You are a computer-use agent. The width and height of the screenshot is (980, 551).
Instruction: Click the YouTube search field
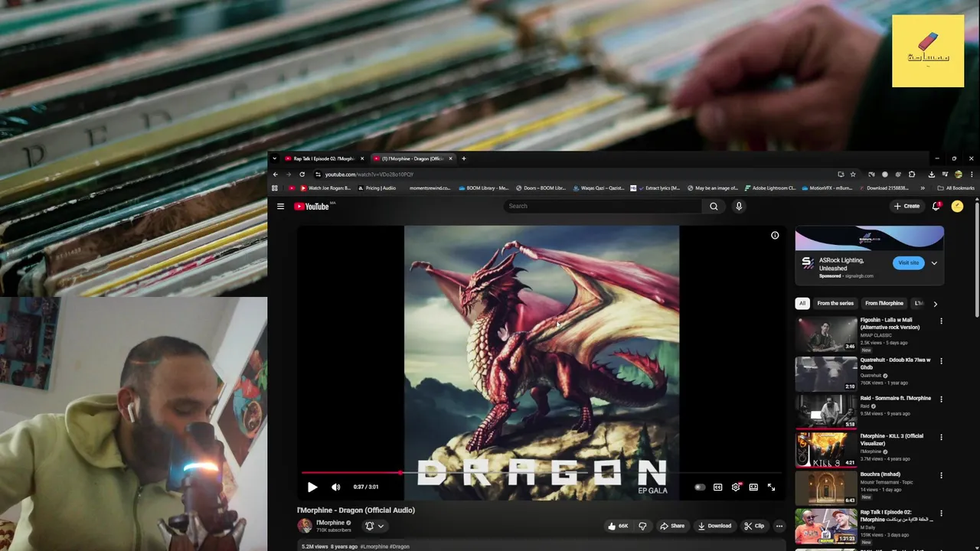tap(603, 206)
